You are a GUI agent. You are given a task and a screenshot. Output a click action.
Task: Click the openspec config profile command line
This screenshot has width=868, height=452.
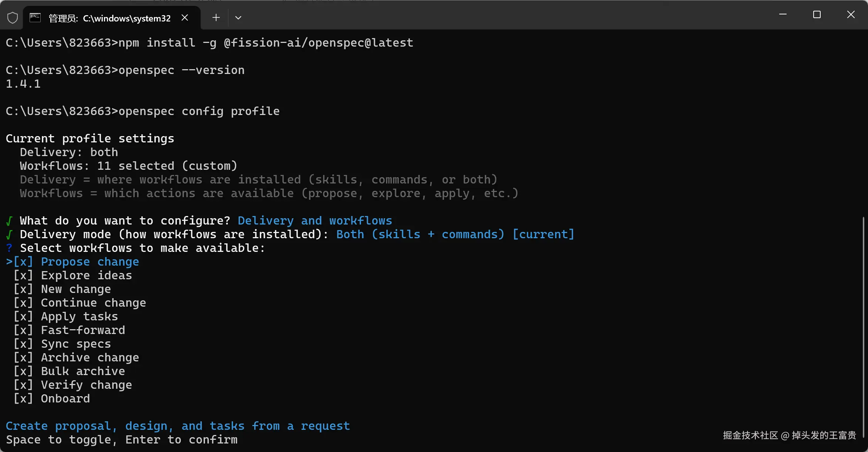click(x=142, y=111)
